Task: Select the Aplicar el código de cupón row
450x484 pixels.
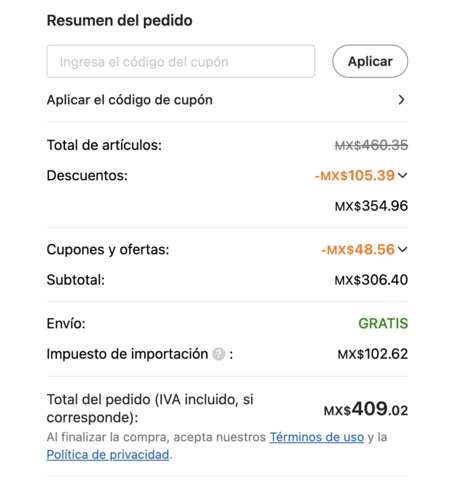Action: [227, 100]
